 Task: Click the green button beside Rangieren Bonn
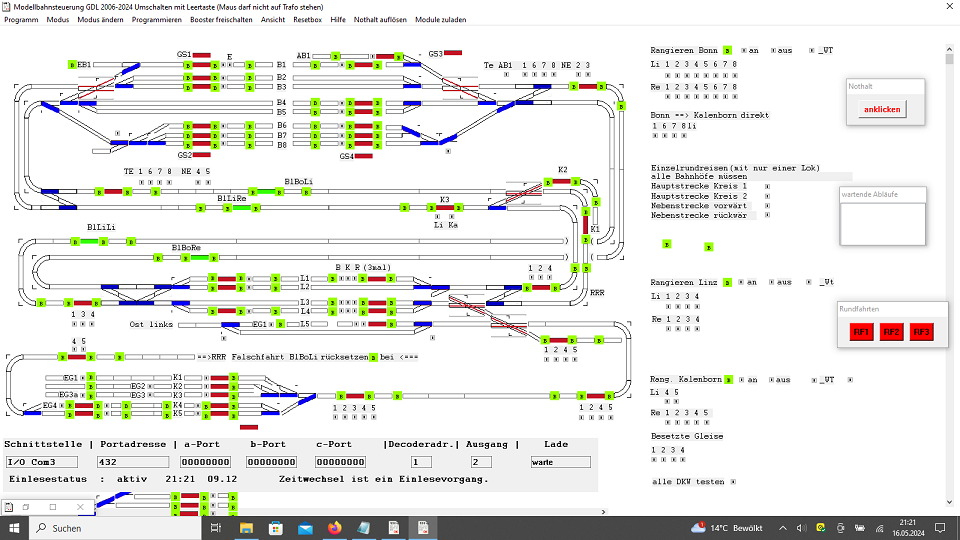pyautogui.click(x=727, y=50)
